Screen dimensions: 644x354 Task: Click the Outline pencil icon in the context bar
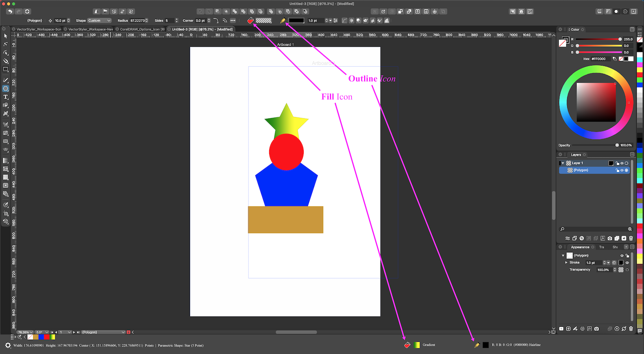tap(283, 20)
